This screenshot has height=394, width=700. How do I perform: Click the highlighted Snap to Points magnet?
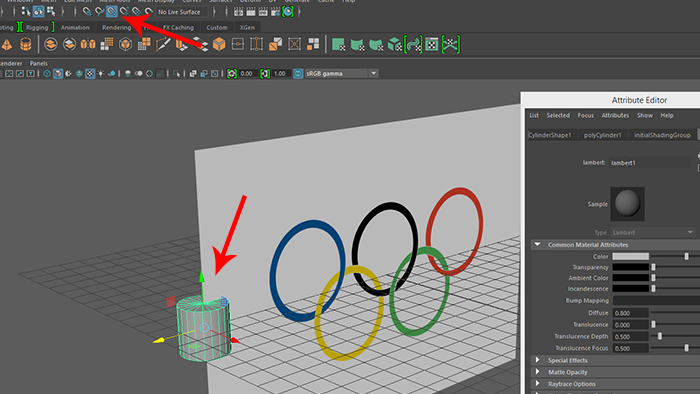(112, 12)
